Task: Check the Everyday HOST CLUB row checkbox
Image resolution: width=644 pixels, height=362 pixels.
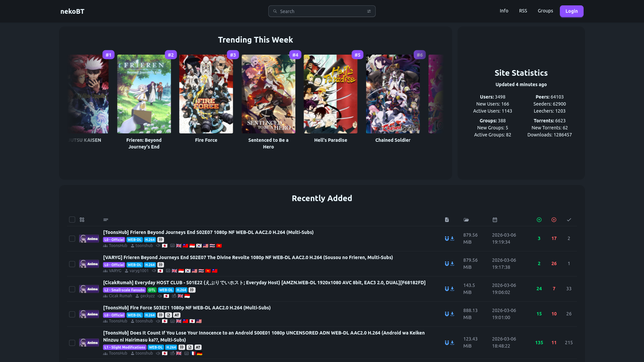Action: pos(72,289)
